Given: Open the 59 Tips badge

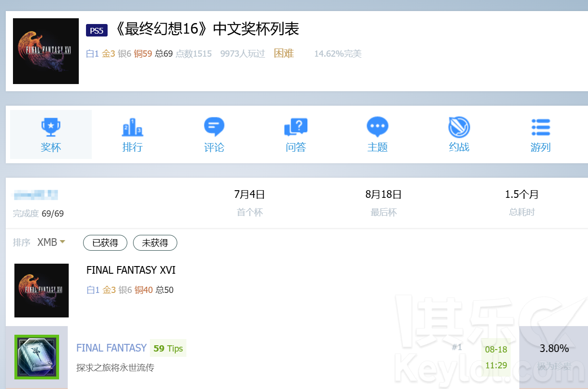Looking at the screenshot, I should click(168, 348).
